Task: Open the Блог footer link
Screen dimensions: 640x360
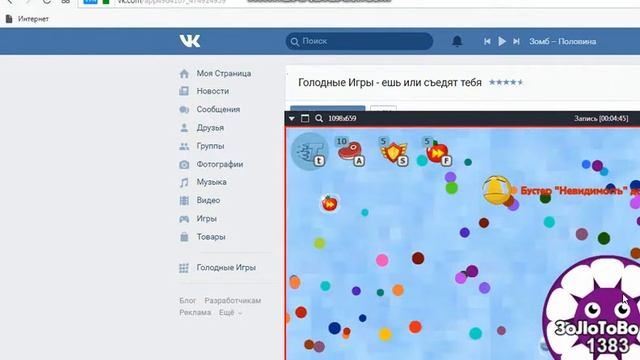Action: coord(188,300)
